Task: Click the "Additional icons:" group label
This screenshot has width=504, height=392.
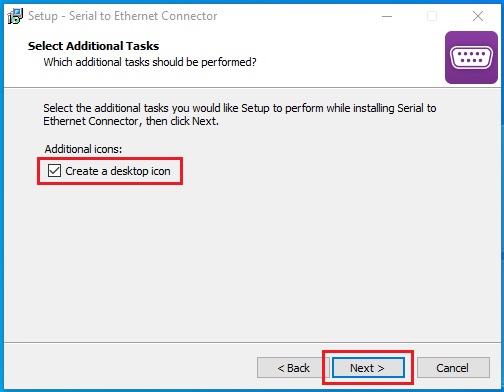Action: tap(83, 149)
